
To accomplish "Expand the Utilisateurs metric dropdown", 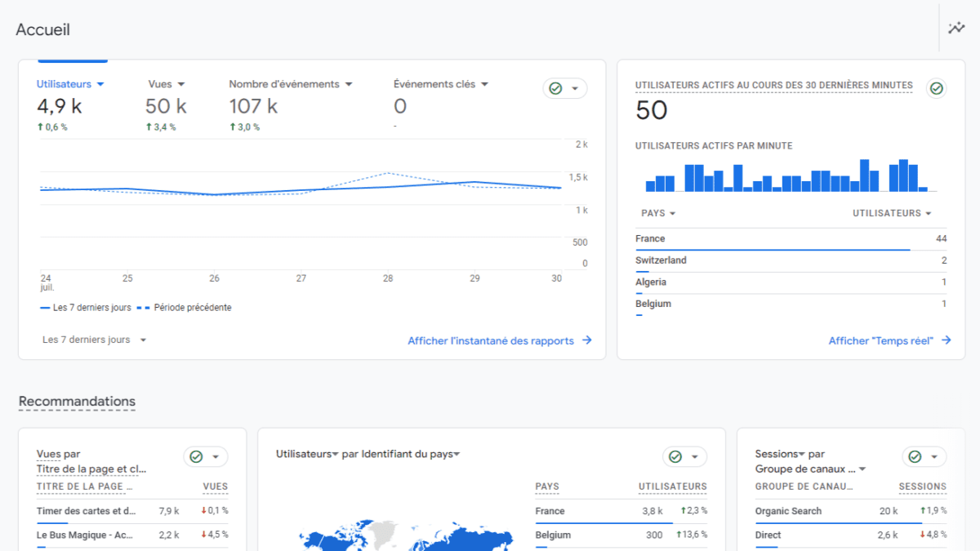I will 100,84.
